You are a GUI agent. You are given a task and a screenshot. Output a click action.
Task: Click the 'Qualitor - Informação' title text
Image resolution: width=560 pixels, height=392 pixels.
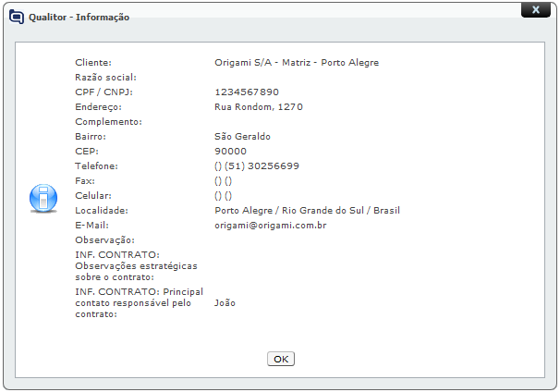tap(79, 17)
